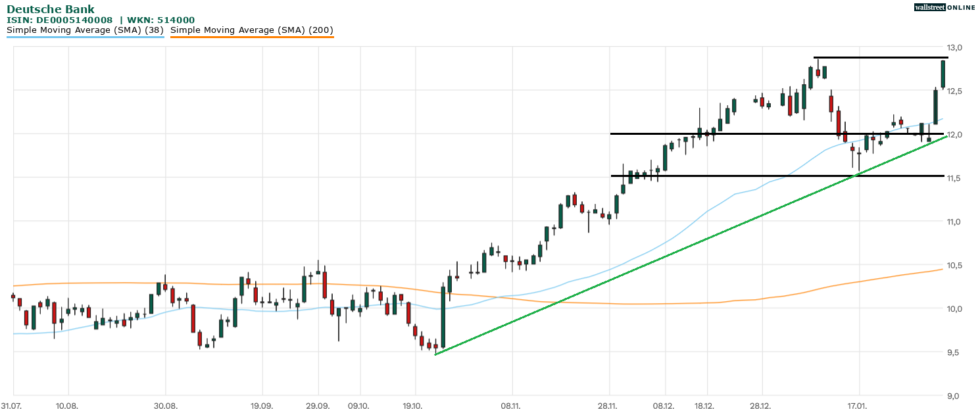
Task: Click the Deutsche Bank chart title
Action: point(51,9)
